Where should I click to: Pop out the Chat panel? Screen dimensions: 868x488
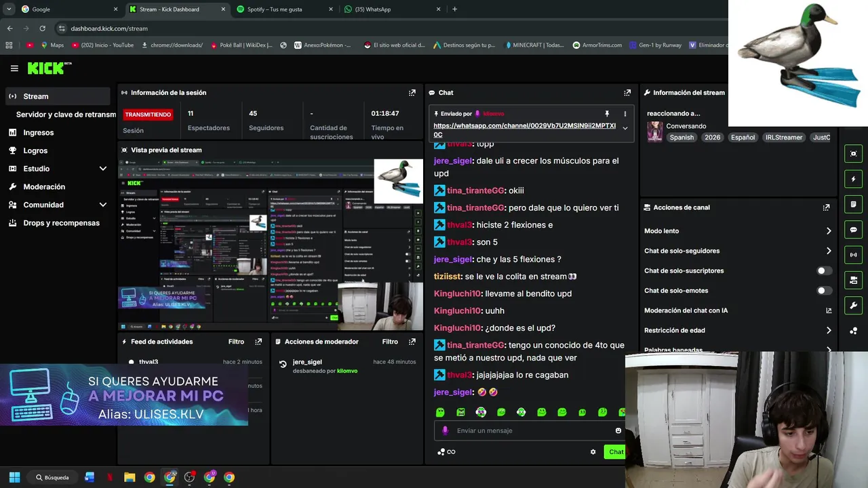[x=627, y=93]
